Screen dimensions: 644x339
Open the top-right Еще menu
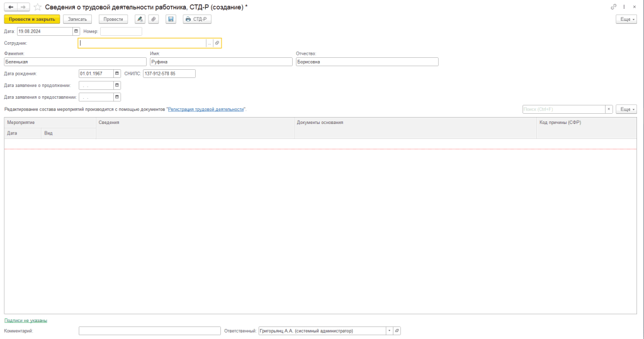click(x=626, y=19)
